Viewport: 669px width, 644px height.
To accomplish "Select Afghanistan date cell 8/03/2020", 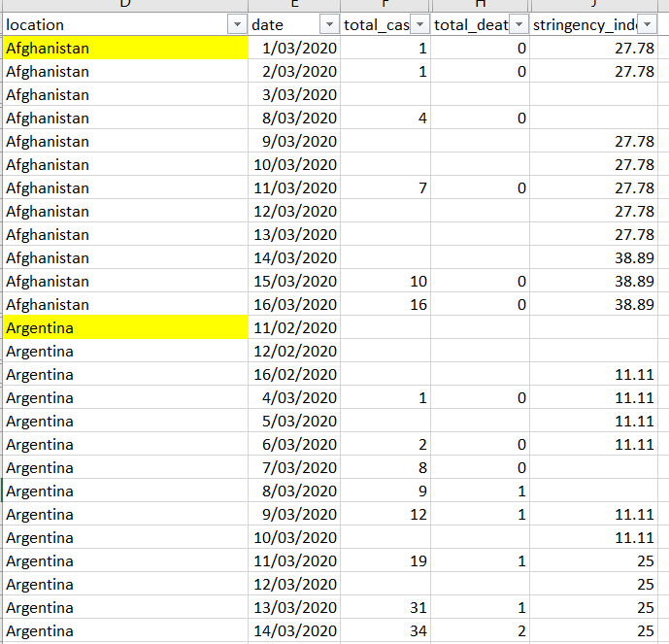I will (294, 118).
